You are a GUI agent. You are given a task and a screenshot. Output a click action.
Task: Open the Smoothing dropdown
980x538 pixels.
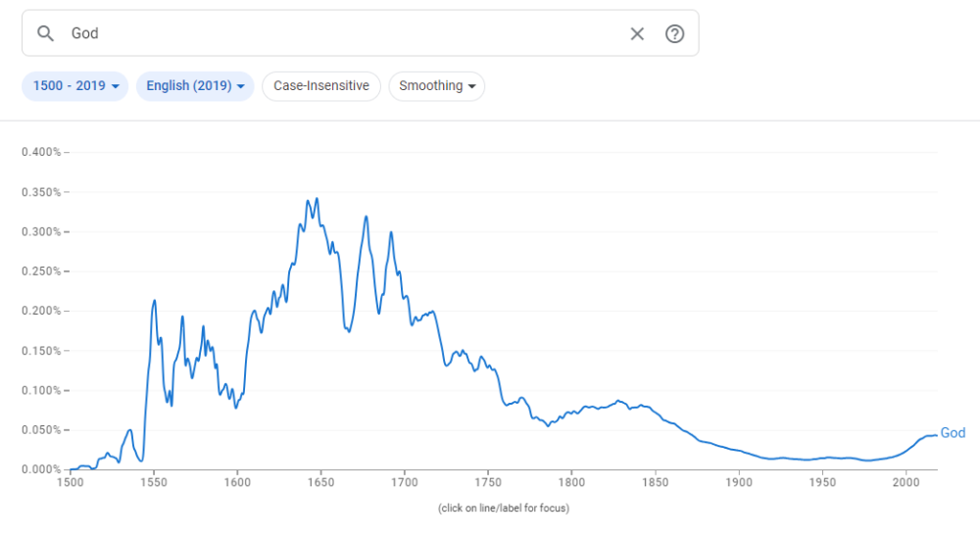[437, 86]
